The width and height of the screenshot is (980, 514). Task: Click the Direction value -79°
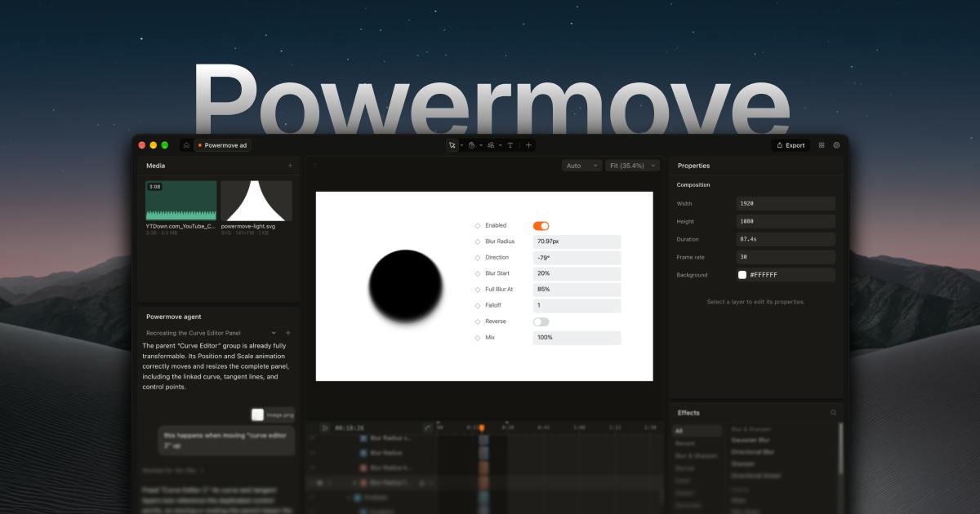point(577,258)
